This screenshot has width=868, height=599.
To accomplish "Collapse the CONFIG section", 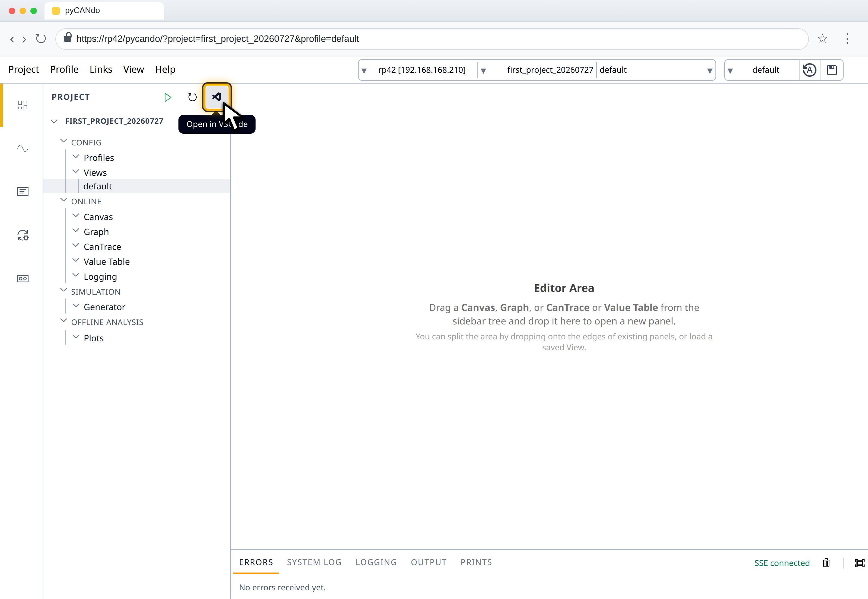I will pos(63,141).
